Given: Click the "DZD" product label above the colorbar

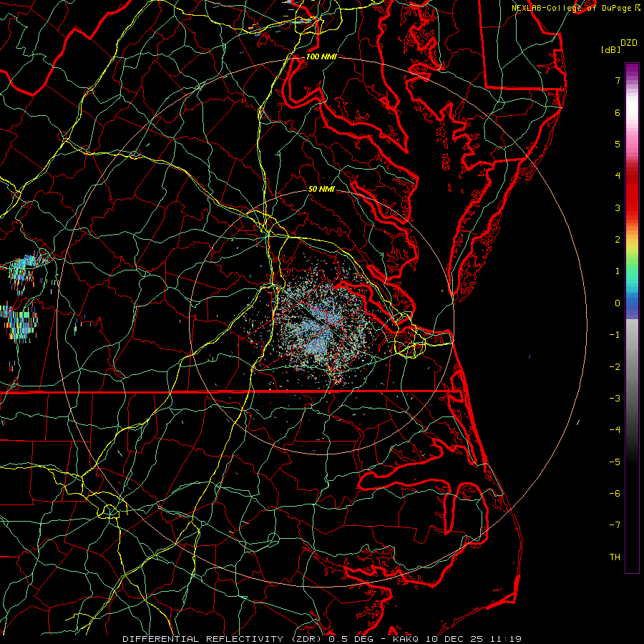Looking at the screenshot, I should 629,43.
